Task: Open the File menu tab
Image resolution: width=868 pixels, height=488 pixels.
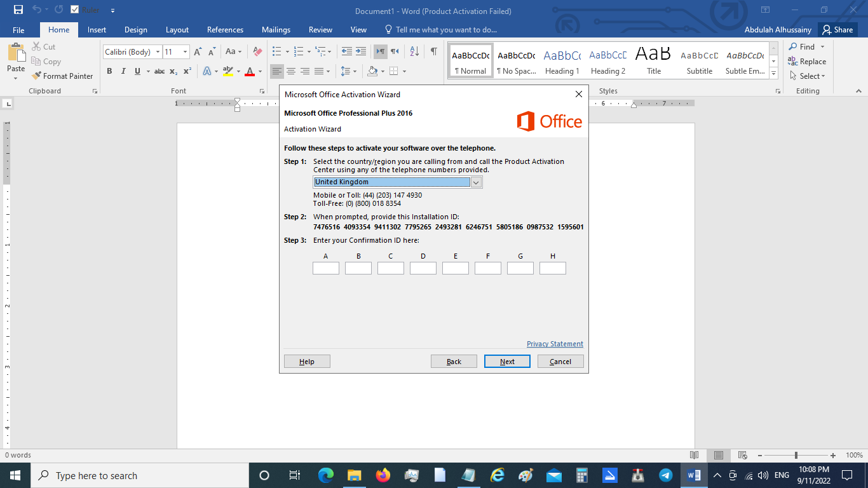Action: point(18,30)
